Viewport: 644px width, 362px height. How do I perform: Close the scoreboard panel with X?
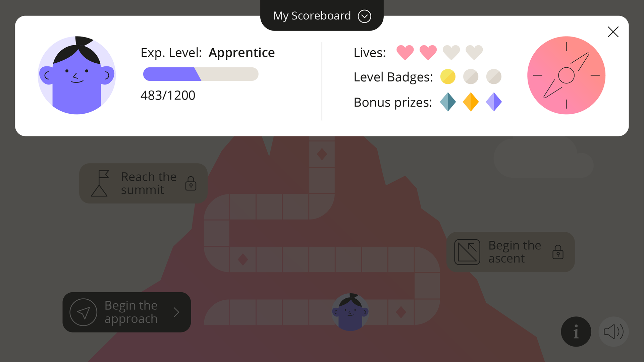pyautogui.click(x=613, y=32)
